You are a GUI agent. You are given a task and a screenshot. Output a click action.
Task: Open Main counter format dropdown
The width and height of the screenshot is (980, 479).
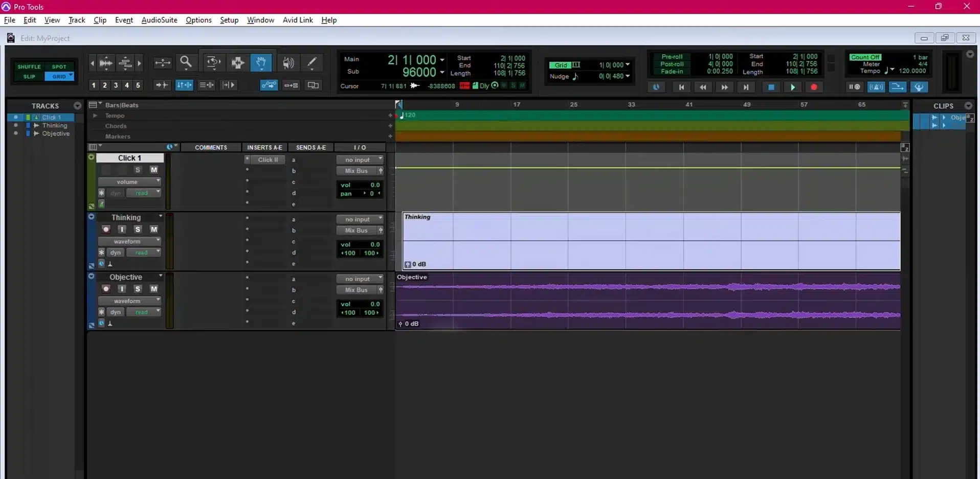(442, 60)
